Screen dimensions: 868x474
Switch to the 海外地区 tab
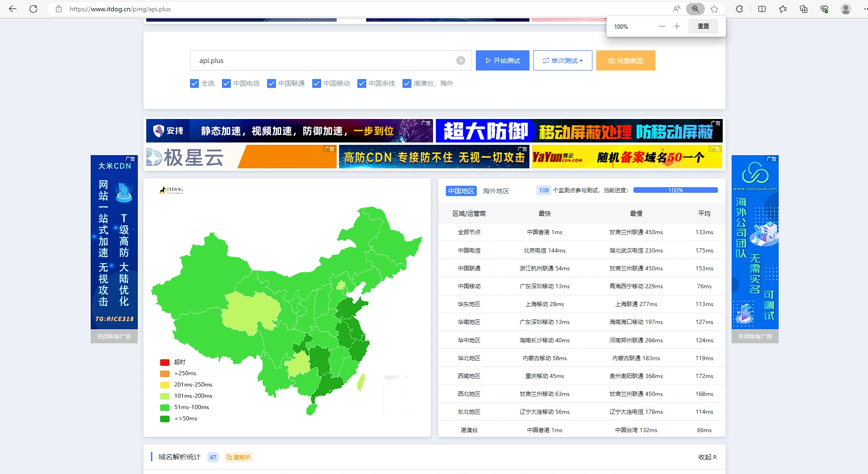(496, 191)
